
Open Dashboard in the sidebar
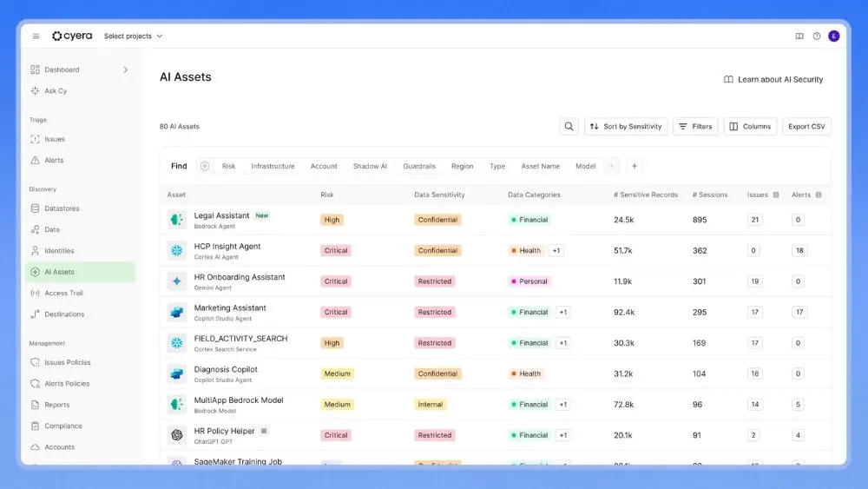[x=62, y=69]
